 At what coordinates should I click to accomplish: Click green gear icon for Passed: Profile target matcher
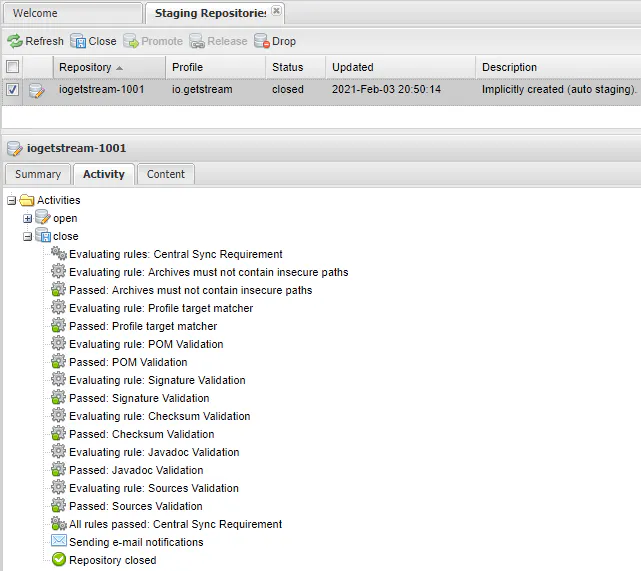point(58,325)
